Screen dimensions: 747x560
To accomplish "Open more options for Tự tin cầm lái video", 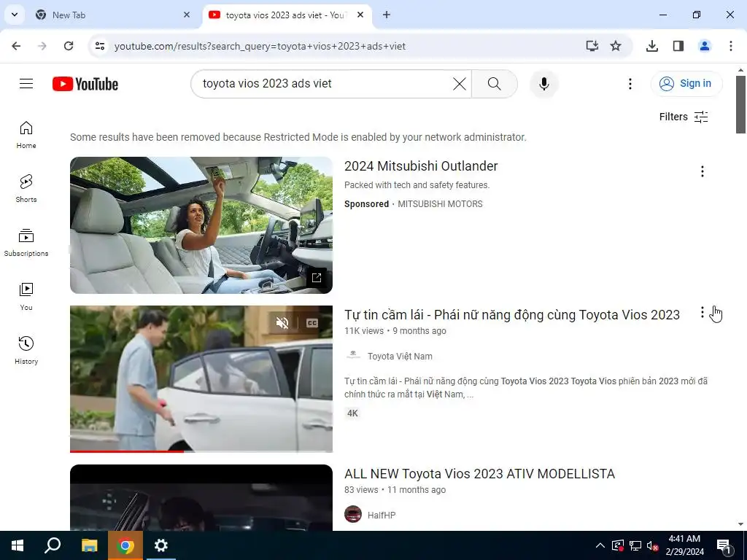I will click(703, 312).
